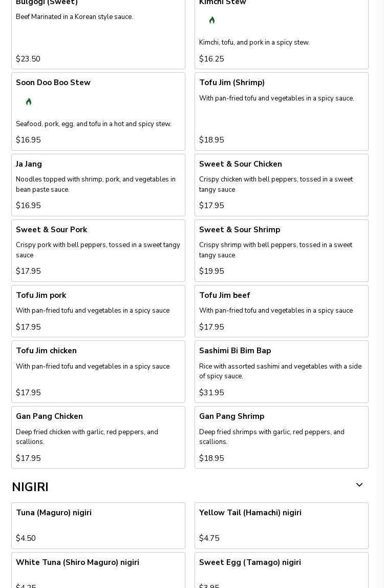
Task: Choose the Tofu Jim beef card
Action: click(282, 311)
